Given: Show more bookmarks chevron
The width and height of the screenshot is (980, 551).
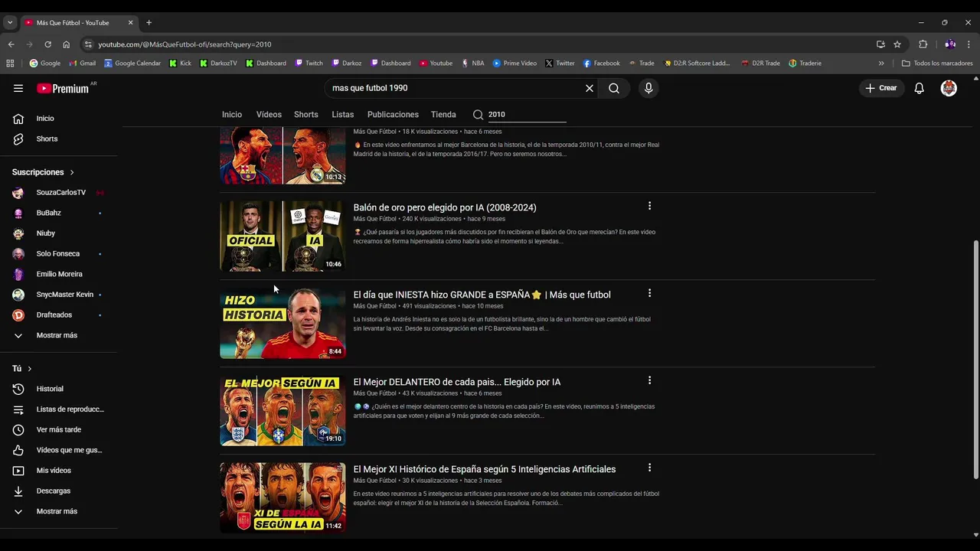Looking at the screenshot, I should click(881, 64).
